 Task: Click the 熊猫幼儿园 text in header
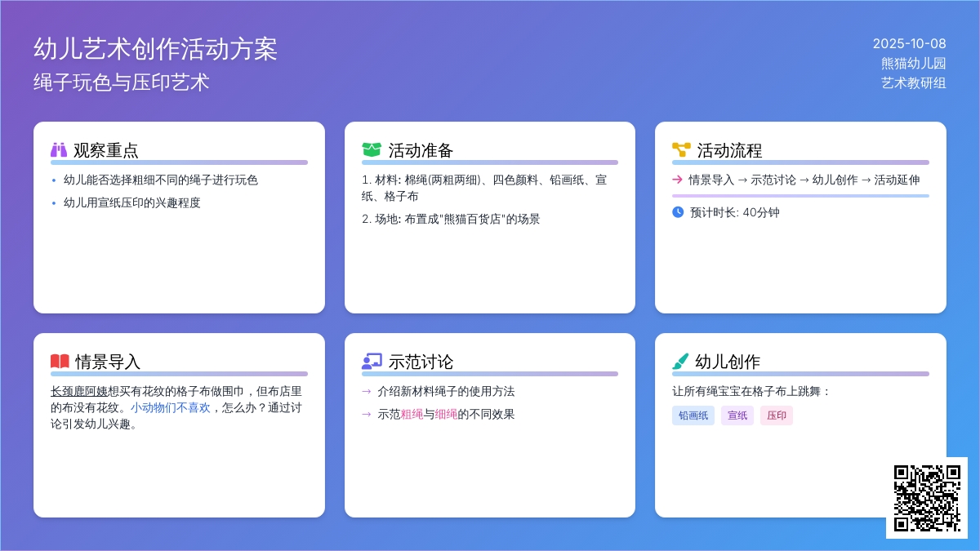[x=913, y=64]
